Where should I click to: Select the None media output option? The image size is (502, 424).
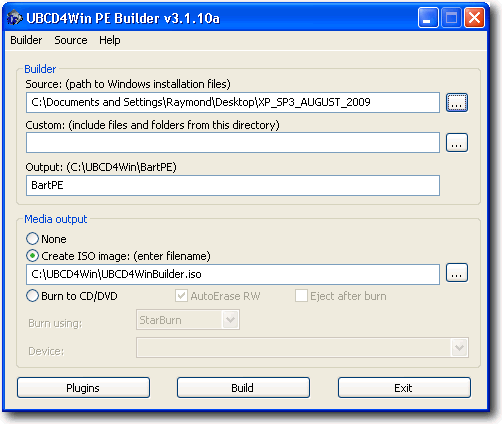[x=32, y=239]
